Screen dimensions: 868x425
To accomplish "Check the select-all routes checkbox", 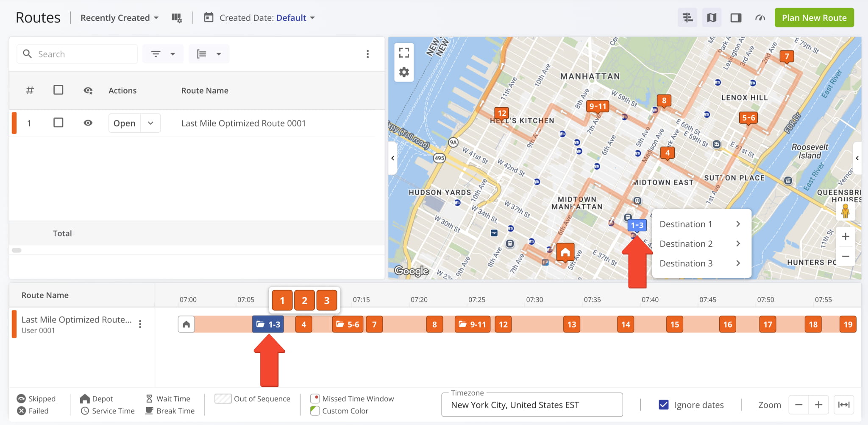I will pos(58,90).
